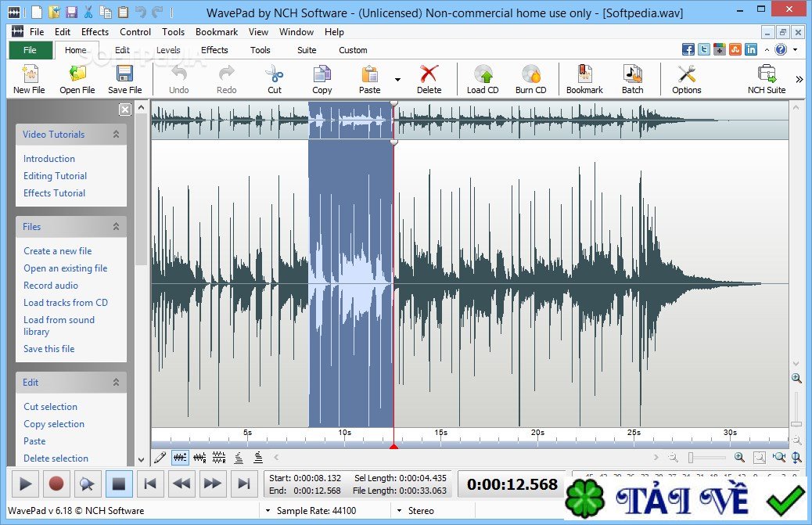Click the Burn CD icon
Screen dimensions: 812x525
[530, 75]
